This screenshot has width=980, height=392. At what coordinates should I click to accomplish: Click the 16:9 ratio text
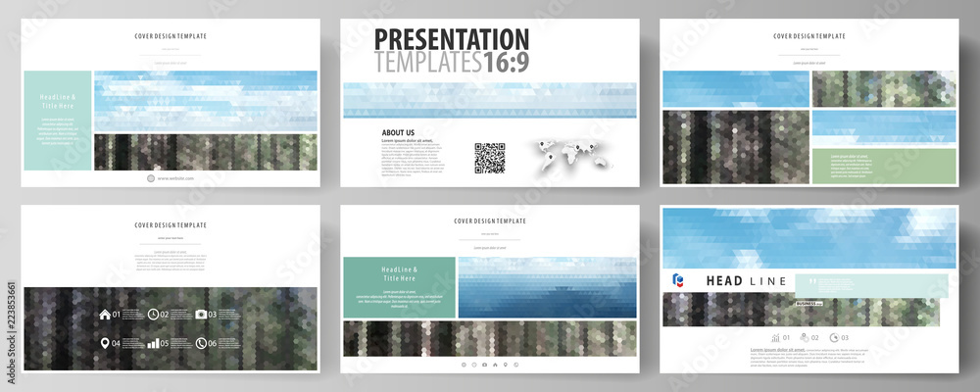coord(505,62)
